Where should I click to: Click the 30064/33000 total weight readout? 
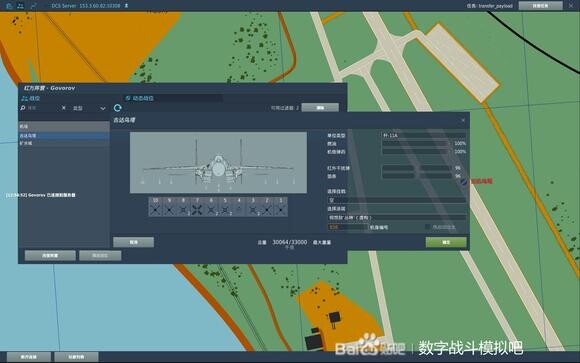click(x=290, y=242)
